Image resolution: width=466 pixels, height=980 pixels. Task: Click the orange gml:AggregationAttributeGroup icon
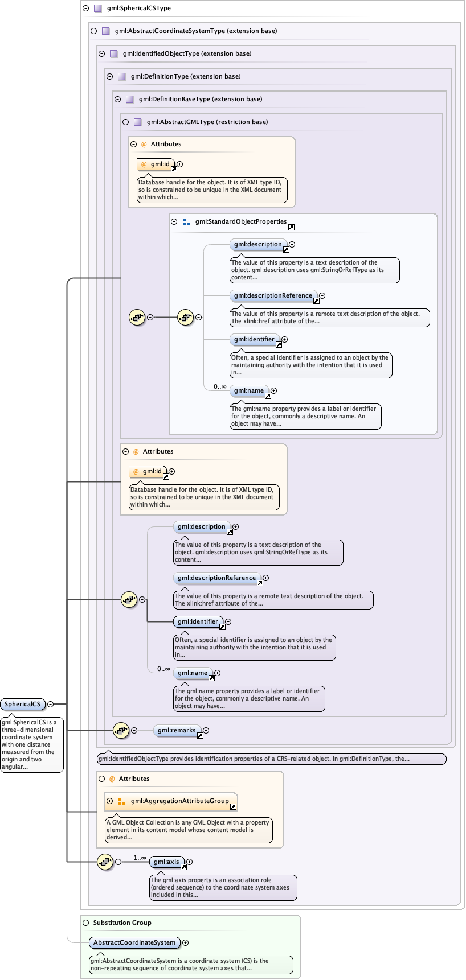[x=121, y=801]
